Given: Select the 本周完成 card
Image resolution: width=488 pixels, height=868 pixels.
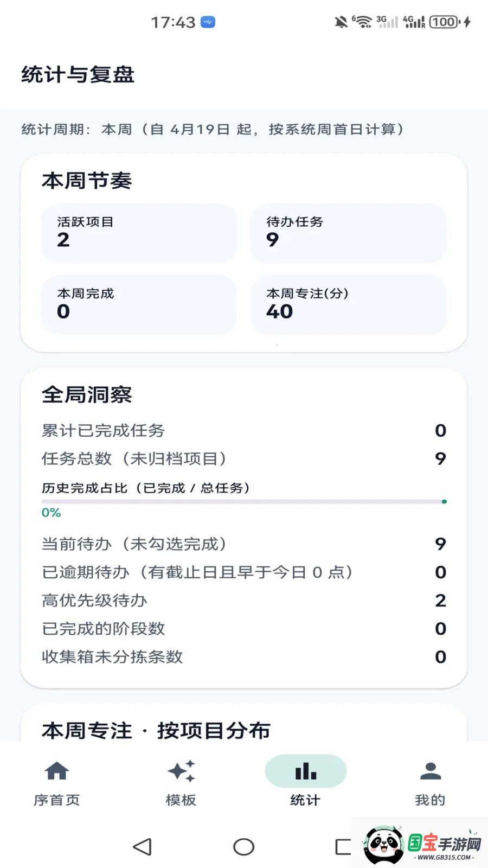Looking at the screenshot, I should (139, 305).
